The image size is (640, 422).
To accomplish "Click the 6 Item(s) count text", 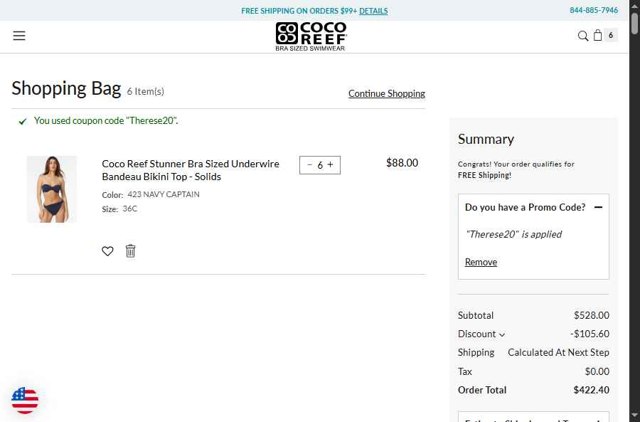I will pos(145,91).
